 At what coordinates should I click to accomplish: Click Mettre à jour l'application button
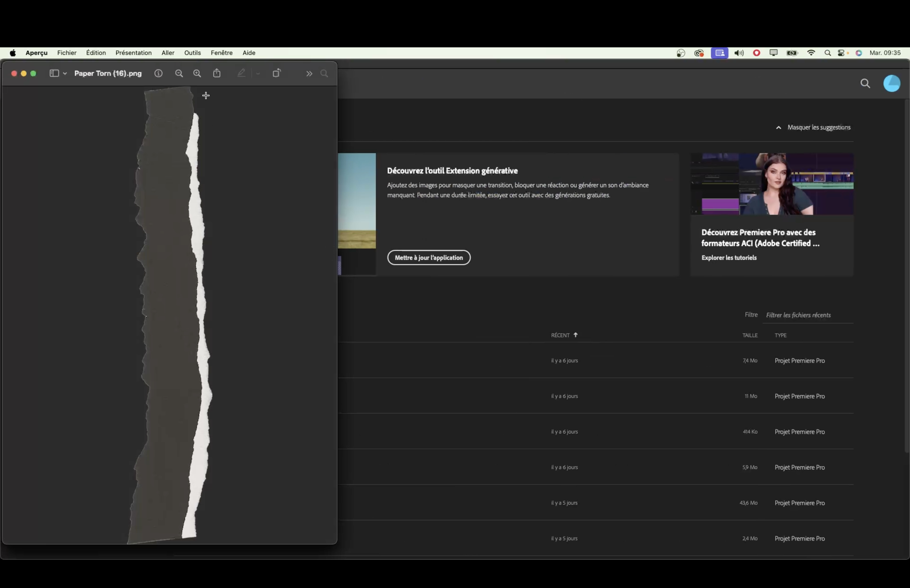pyautogui.click(x=428, y=258)
